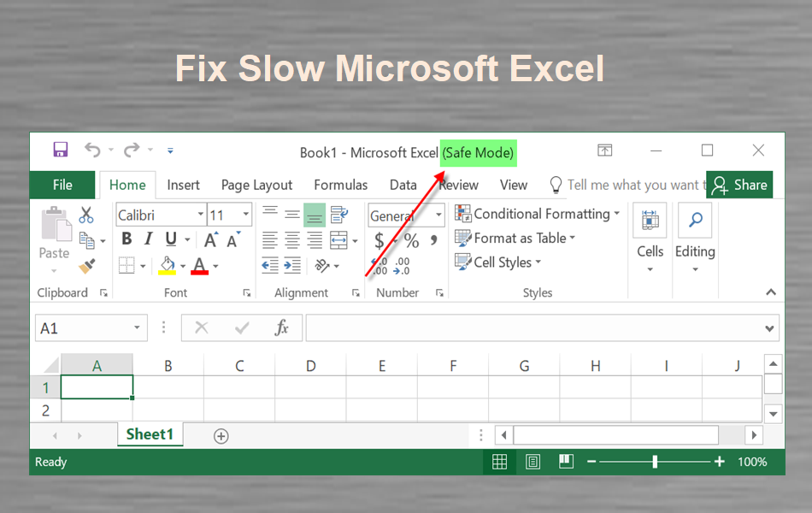812x513 pixels.
Task: Toggle Bold formatting
Action: 127,239
